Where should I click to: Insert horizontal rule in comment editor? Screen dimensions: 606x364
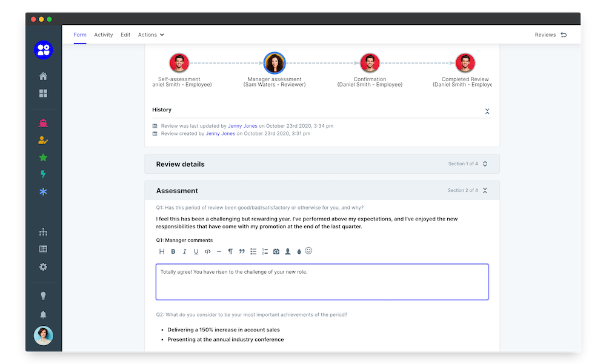(219, 251)
